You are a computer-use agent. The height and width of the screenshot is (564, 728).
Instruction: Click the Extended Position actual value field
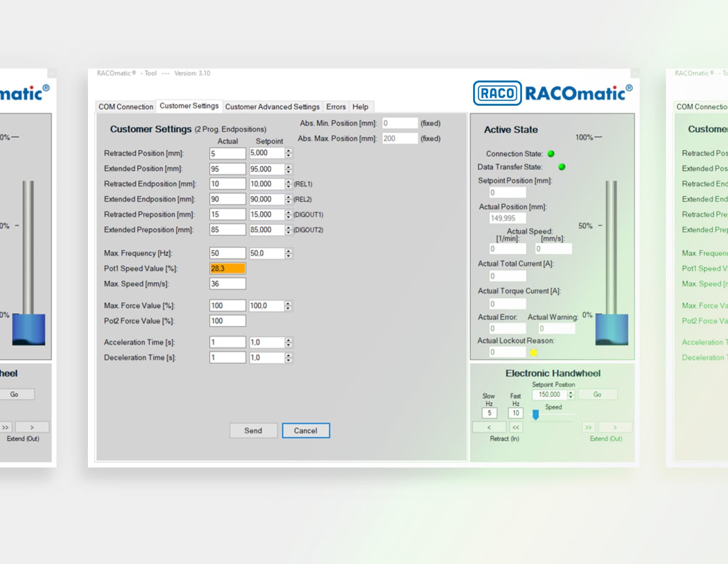[227, 169]
